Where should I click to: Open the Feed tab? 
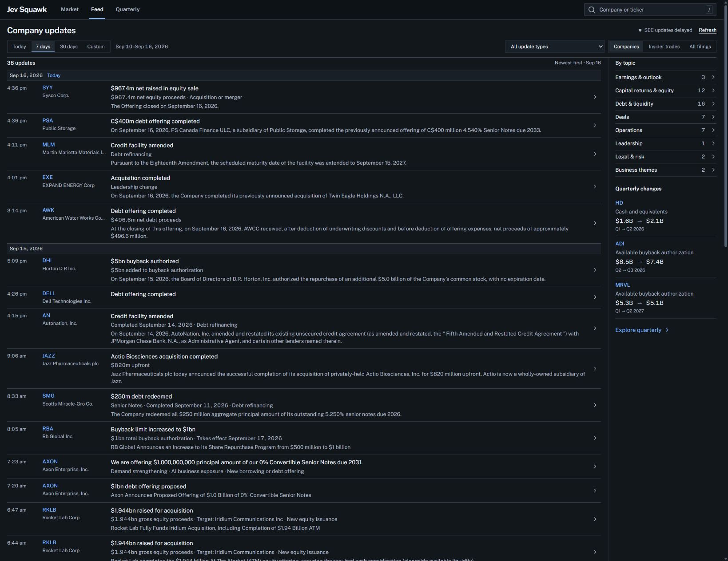coord(97,9)
